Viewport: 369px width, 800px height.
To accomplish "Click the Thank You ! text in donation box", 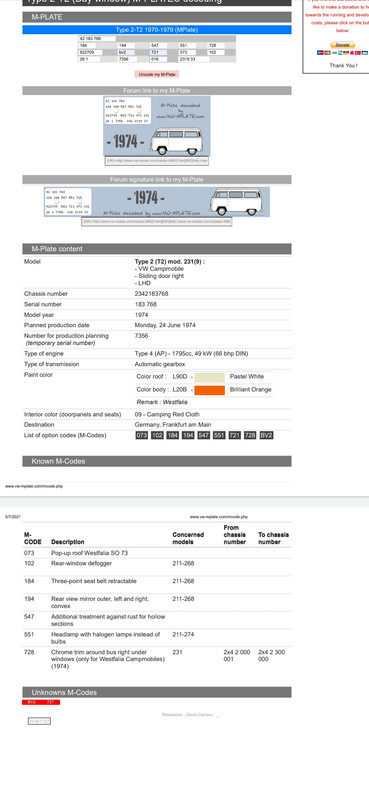I will click(343, 66).
